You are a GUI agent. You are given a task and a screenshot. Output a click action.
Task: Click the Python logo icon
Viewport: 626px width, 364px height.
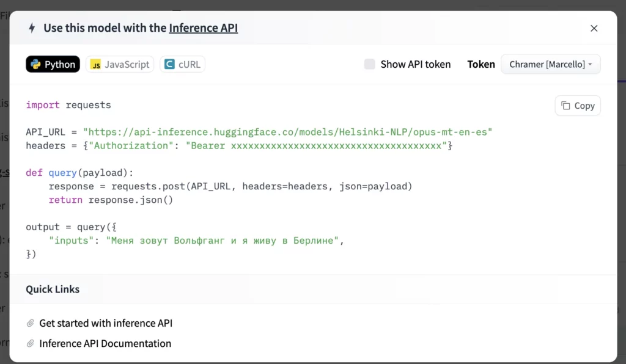36,64
